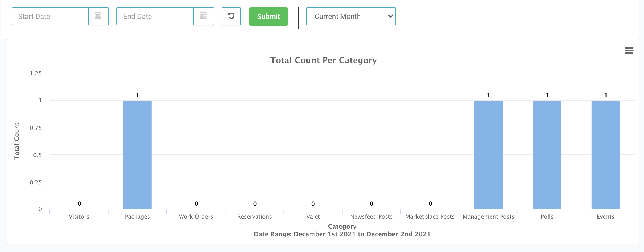Click the reset dates refresh icon

coord(231,16)
